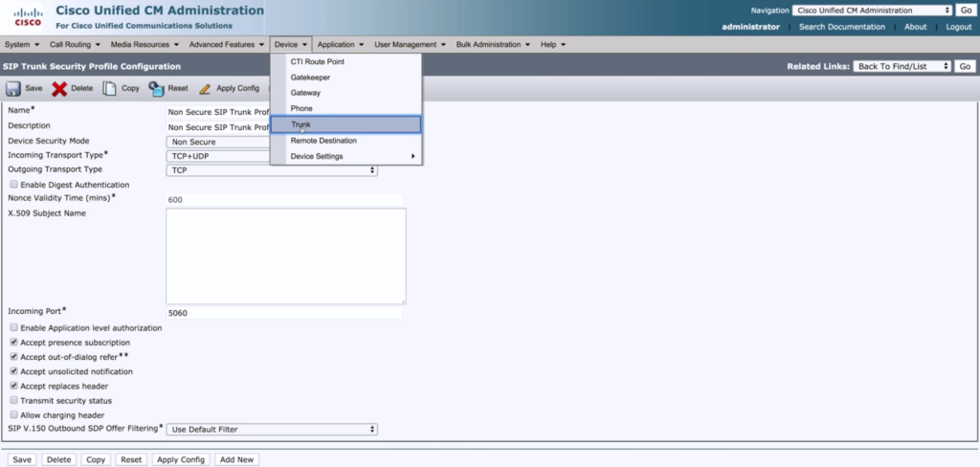Click the Reset icon in toolbar

click(156, 89)
